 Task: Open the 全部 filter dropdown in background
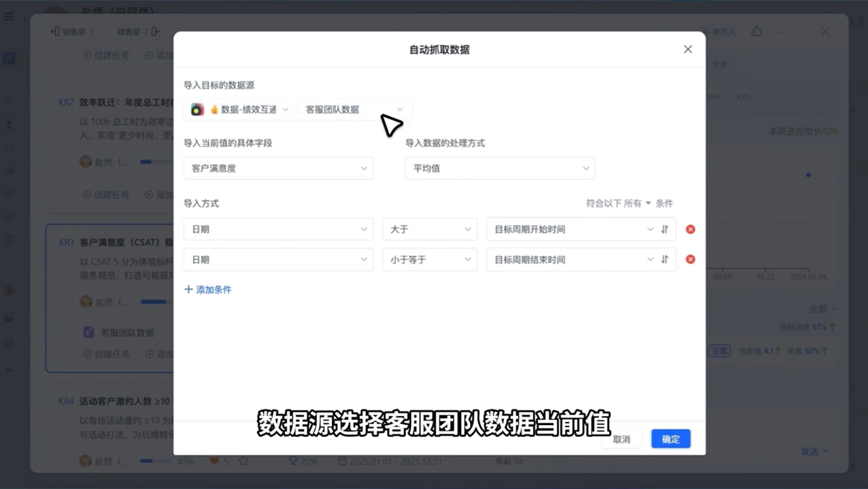[x=823, y=309]
